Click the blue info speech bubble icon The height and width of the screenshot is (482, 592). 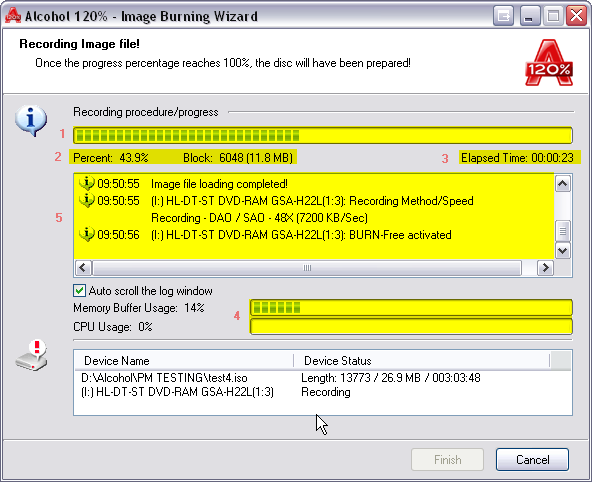31,120
